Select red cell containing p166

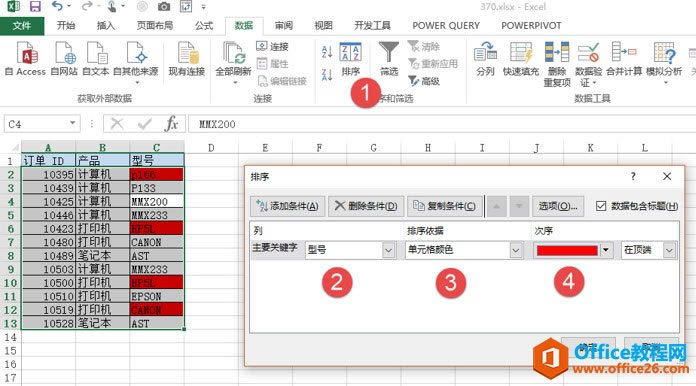156,174
